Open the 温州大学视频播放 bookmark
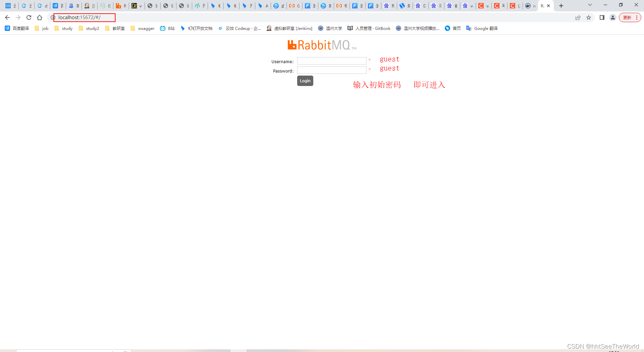Viewport: 644px width, 352px height. [418, 29]
